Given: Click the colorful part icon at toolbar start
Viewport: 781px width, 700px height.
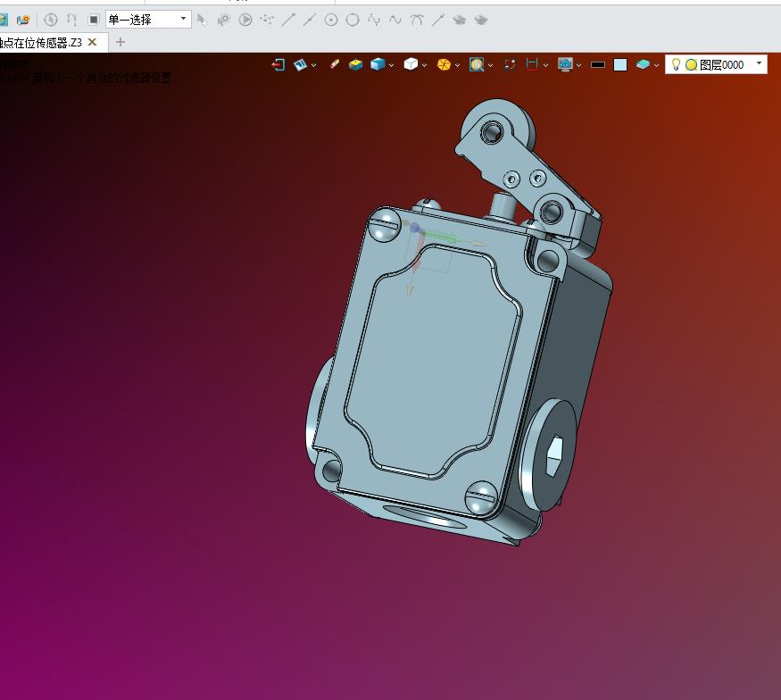Looking at the screenshot, I should point(23,20).
